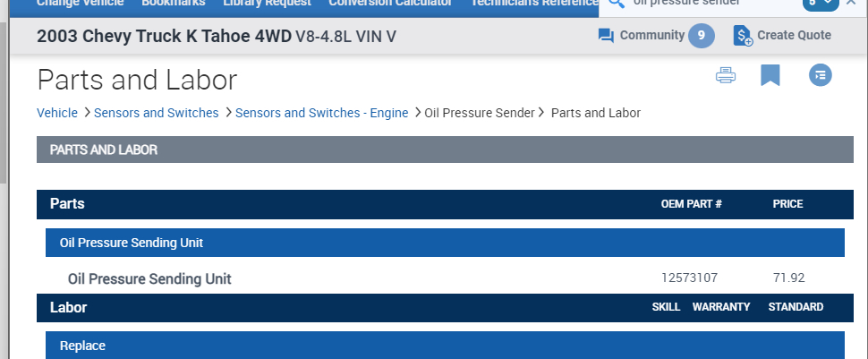
Task: Click the Create Quote dollar icon
Action: point(743,36)
